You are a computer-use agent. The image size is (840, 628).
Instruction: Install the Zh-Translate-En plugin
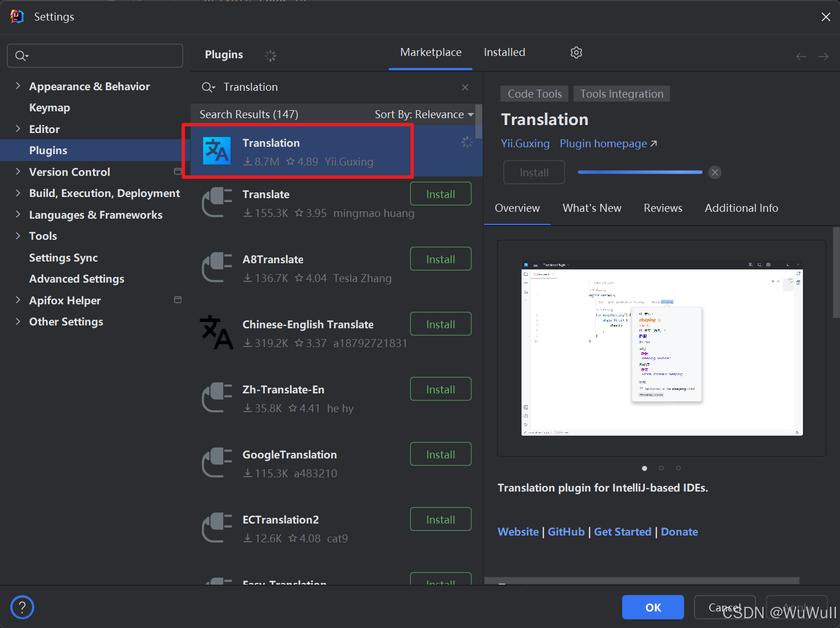441,389
